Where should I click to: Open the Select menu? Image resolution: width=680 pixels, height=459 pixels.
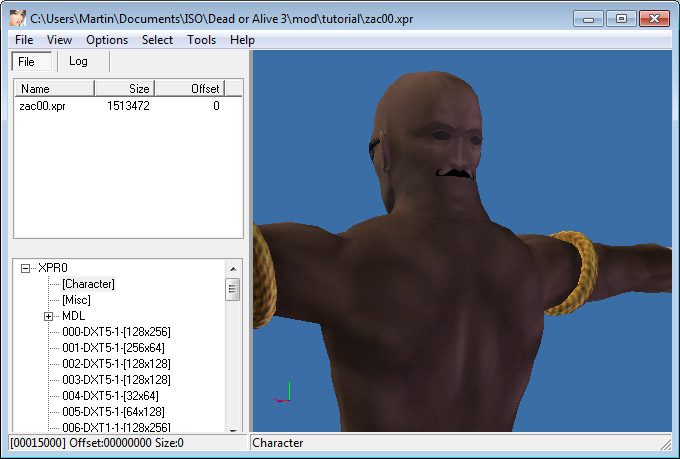157,40
